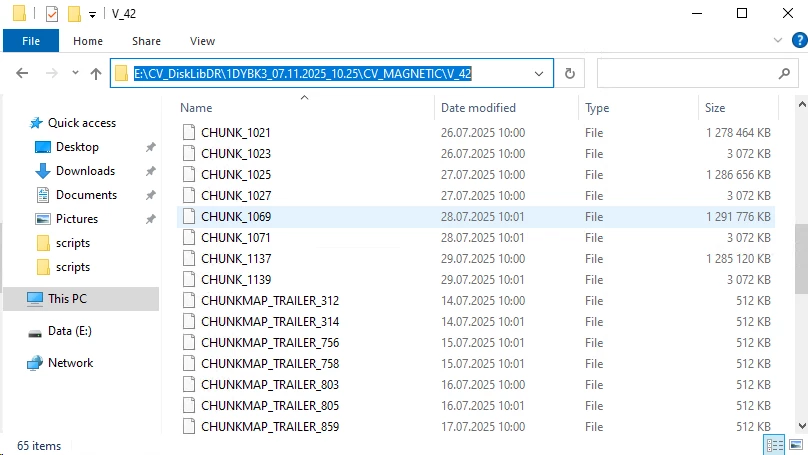Switch to Details view layout button
This screenshot has width=808, height=455.
(x=774, y=445)
